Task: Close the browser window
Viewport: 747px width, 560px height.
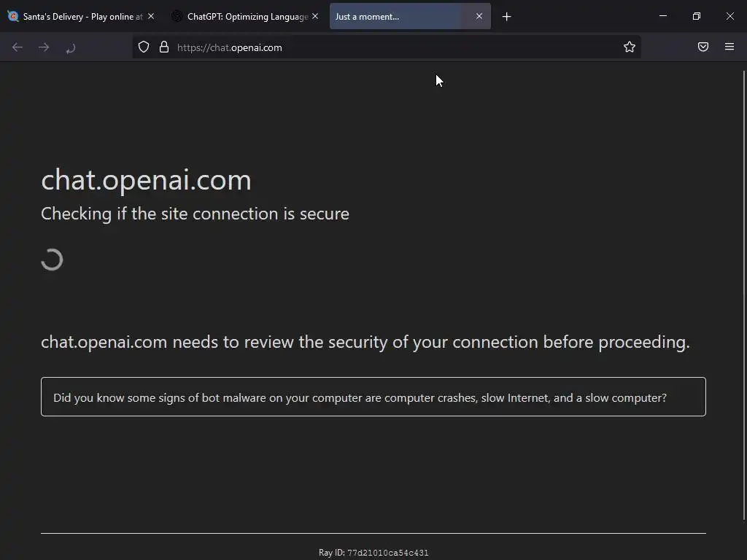Action: click(729, 16)
